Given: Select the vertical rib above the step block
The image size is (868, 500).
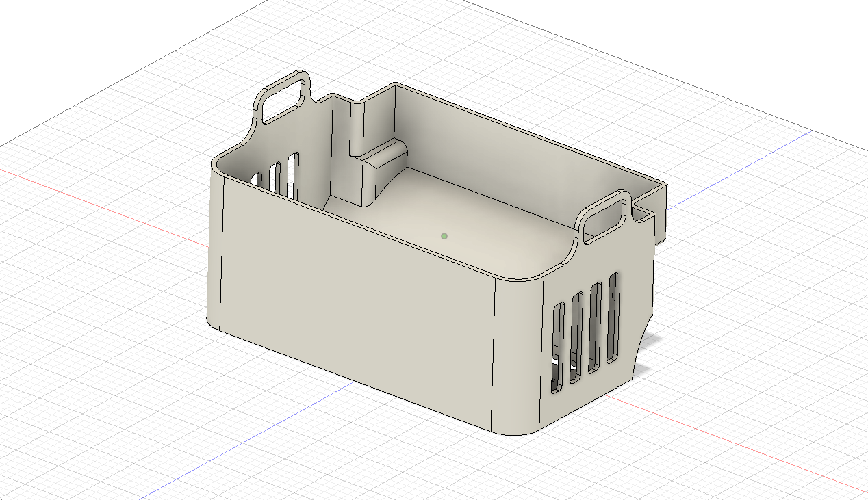Looking at the screenshot, I should coord(357,127).
